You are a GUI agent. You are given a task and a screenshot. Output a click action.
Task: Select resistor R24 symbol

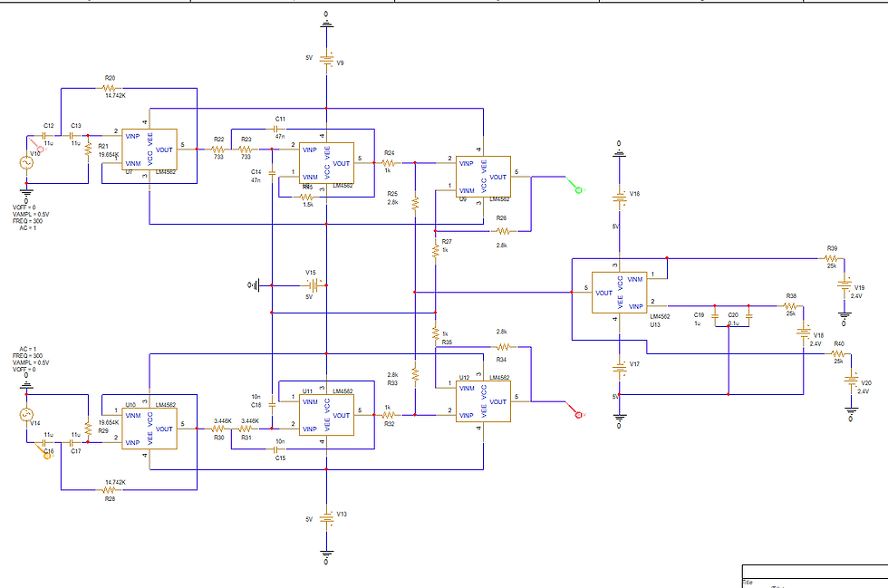(x=389, y=163)
